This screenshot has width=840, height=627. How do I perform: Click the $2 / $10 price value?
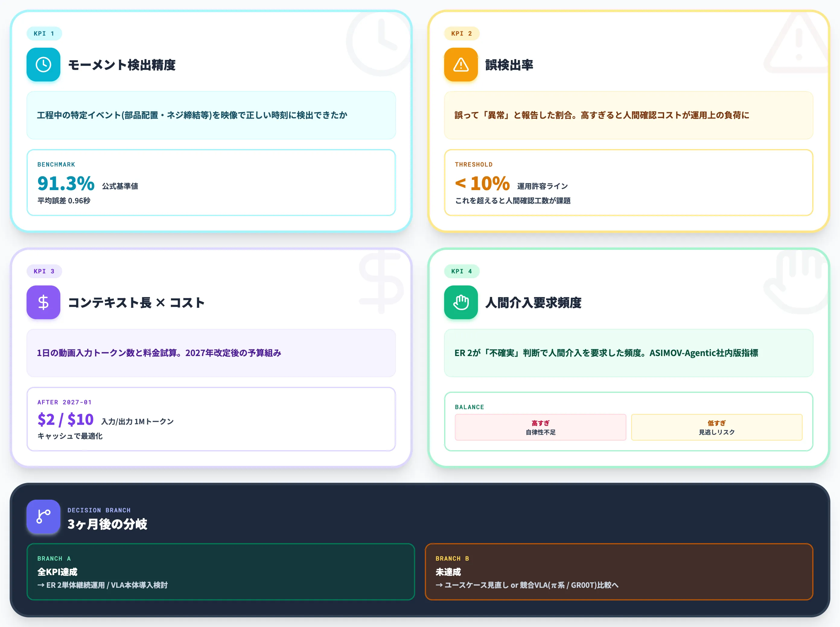pos(65,420)
